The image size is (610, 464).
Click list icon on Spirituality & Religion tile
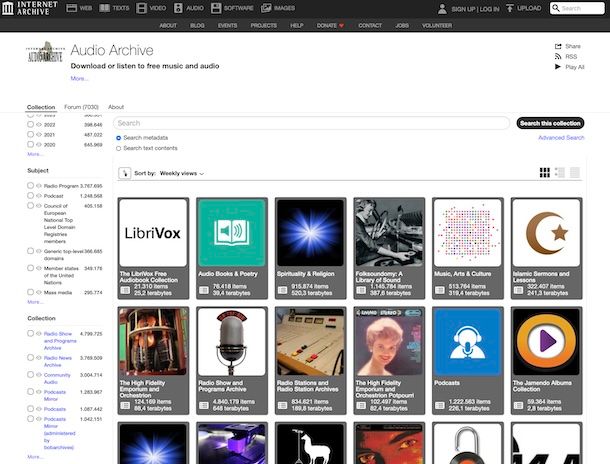coord(282,290)
